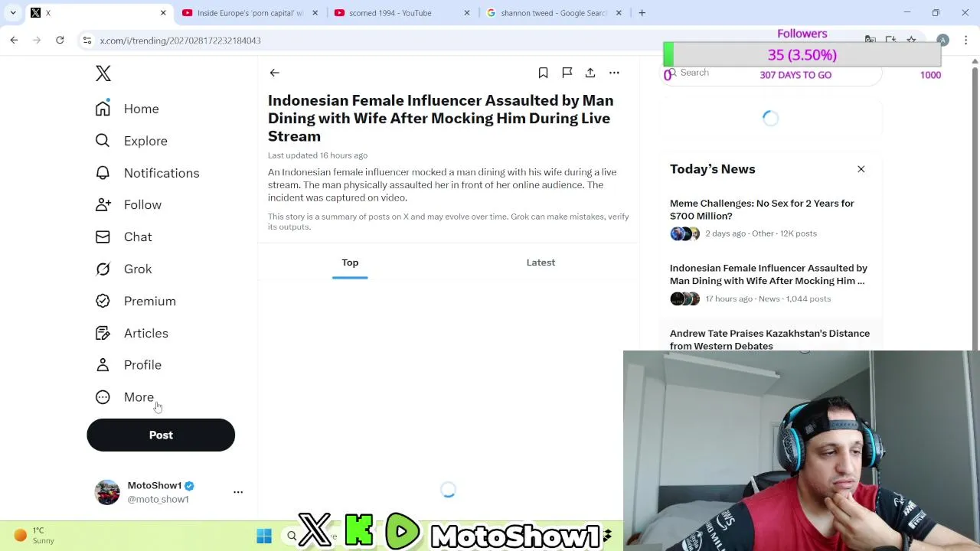Open Premium page
Image resolution: width=980 pixels, height=551 pixels.
point(136,301)
